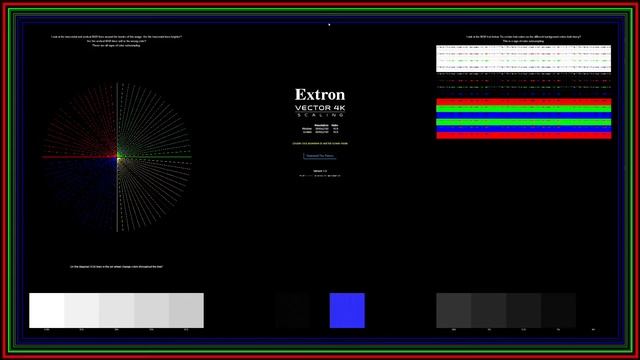Click the Download Test Pattern button
The height and width of the screenshot is (360, 640).
(x=320, y=156)
